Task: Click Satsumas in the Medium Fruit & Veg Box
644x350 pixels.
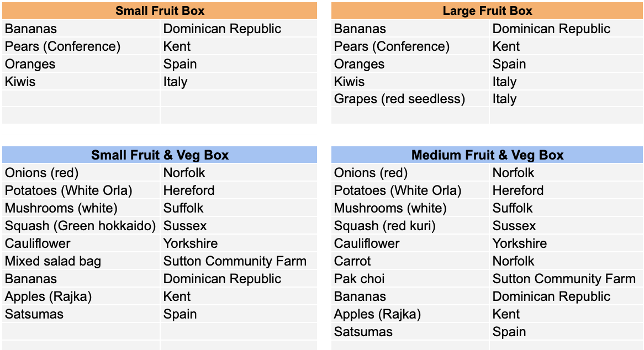Action: [x=410, y=332]
